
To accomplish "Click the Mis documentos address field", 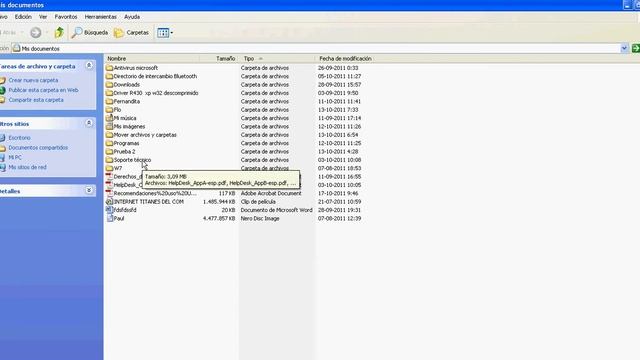I will coord(316,48).
